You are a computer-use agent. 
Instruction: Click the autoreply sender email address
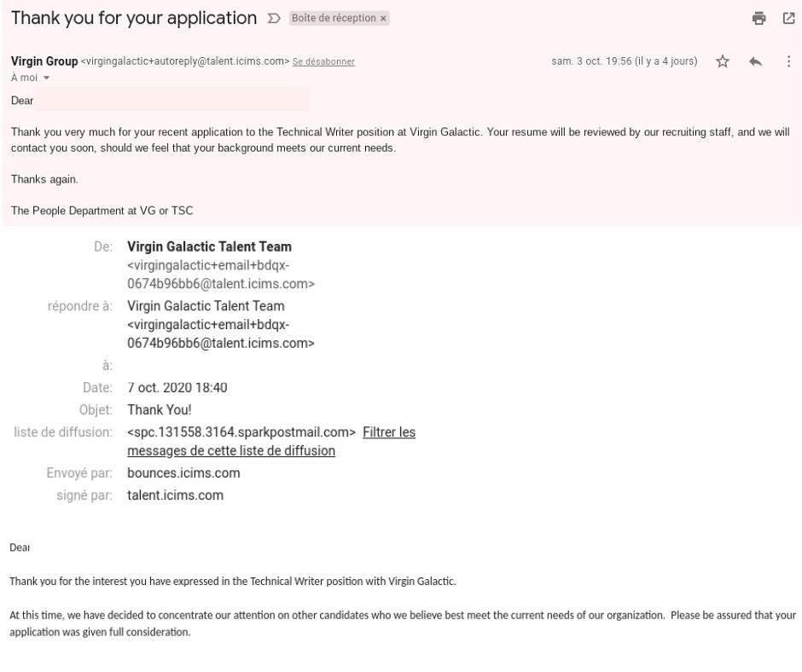[185, 61]
